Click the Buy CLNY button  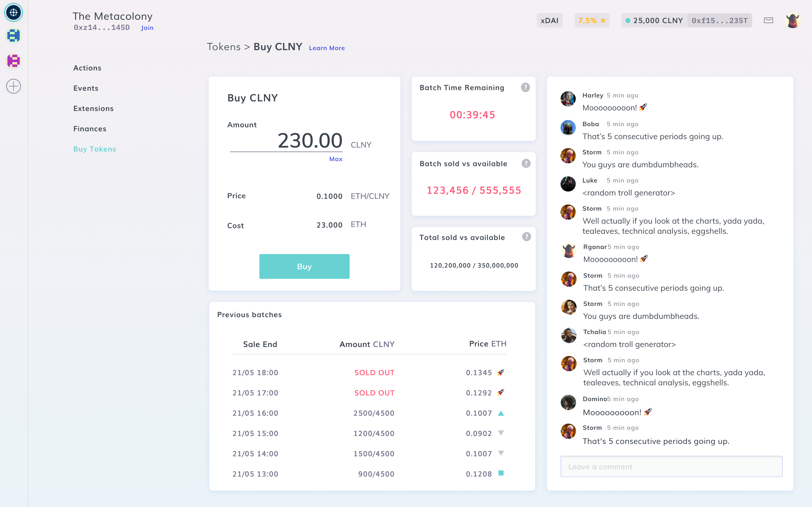[304, 266]
